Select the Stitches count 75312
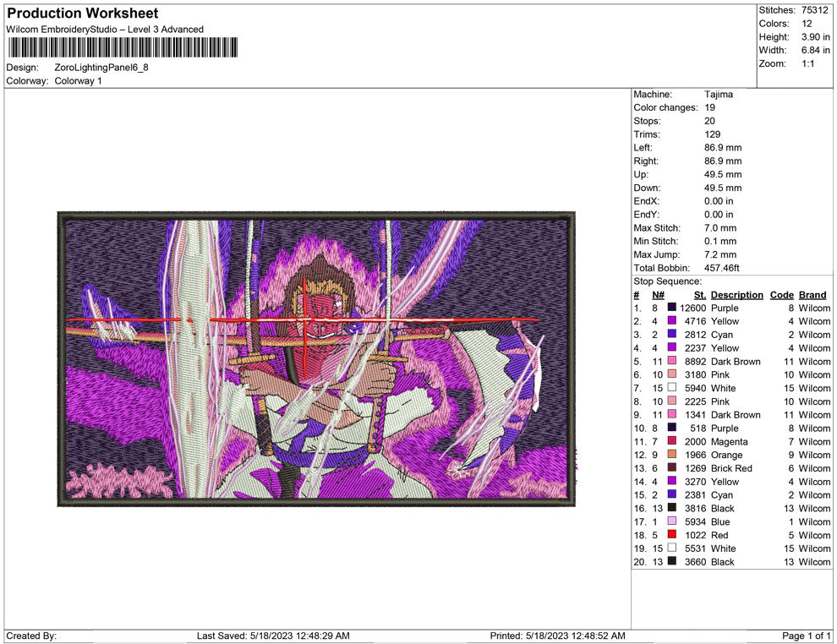The width and height of the screenshot is (837, 644). (x=814, y=10)
